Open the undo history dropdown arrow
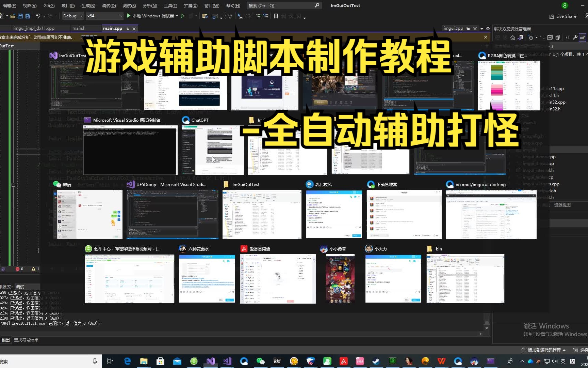The width and height of the screenshot is (588, 368). click(x=44, y=16)
